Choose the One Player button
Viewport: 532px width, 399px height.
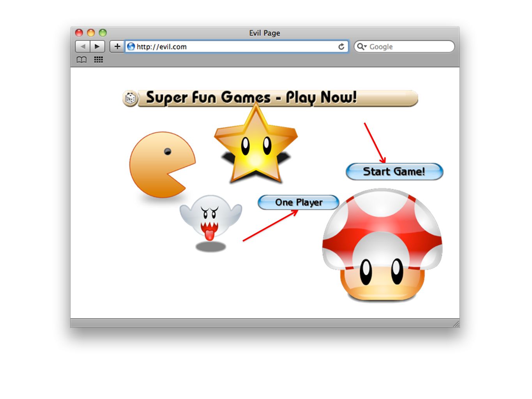pyautogui.click(x=299, y=202)
